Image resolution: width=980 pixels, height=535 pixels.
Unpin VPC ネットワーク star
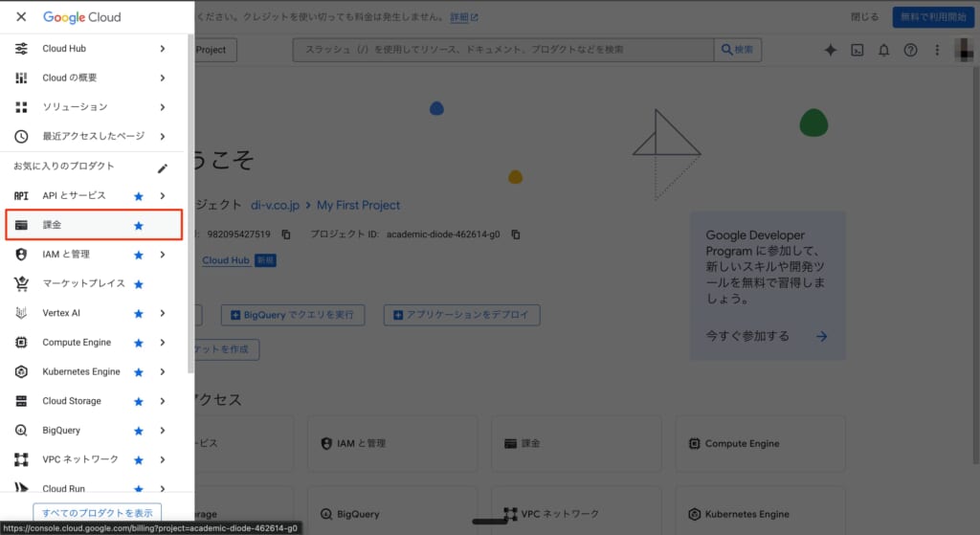click(x=139, y=460)
